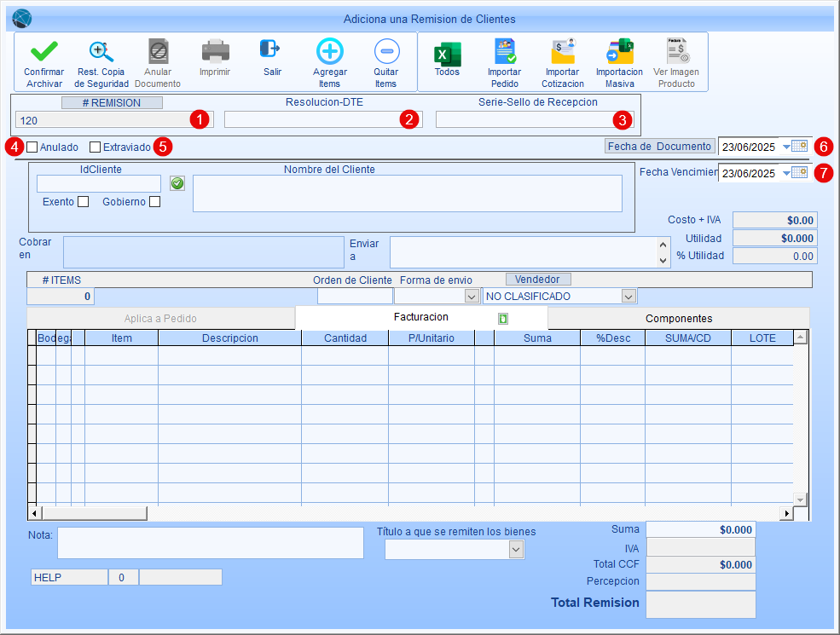Click the Salir exit icon
The image size is (840, 635).
[272, 50]
